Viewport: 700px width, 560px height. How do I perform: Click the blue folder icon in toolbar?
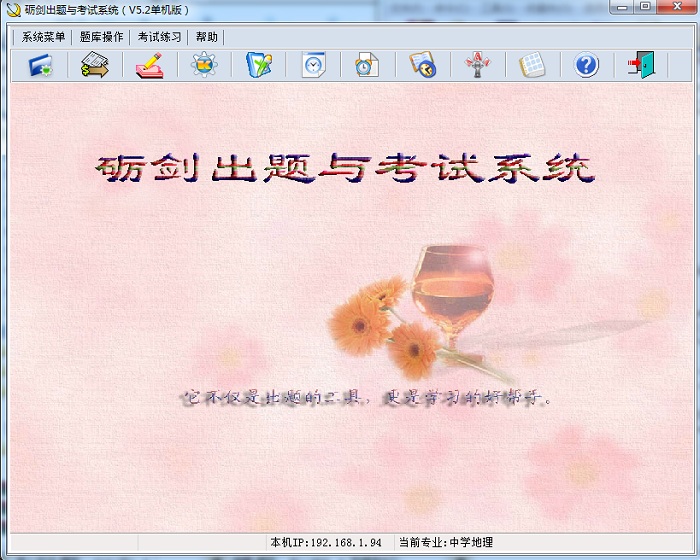tap(41, 66)
